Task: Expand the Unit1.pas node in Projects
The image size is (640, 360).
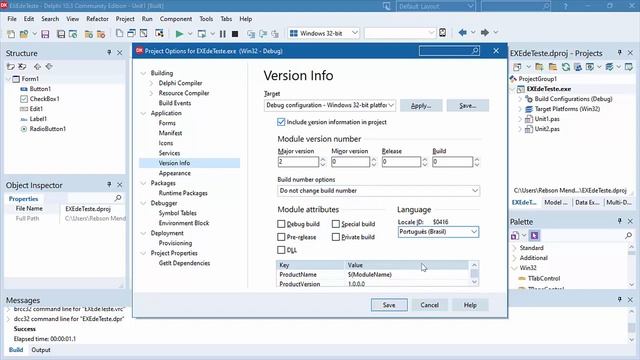Action: click(520, 119)
